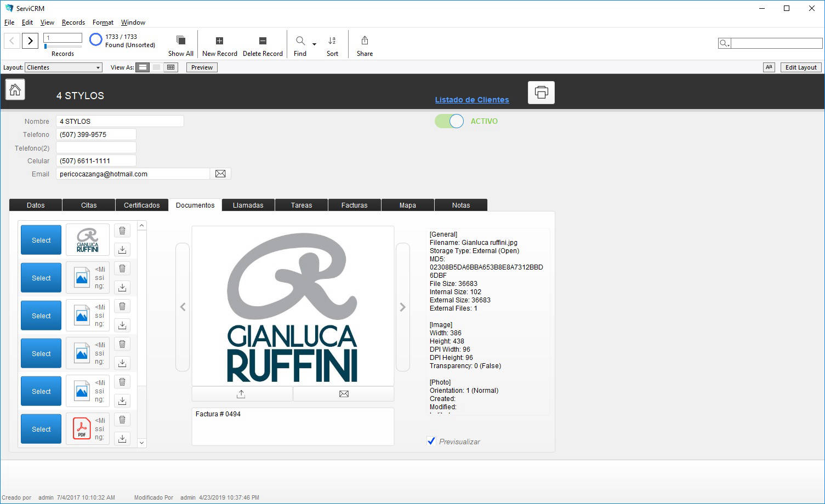Click the email document icon below preview
Viewport: 825px width, 504px height.
pos(344,394)
